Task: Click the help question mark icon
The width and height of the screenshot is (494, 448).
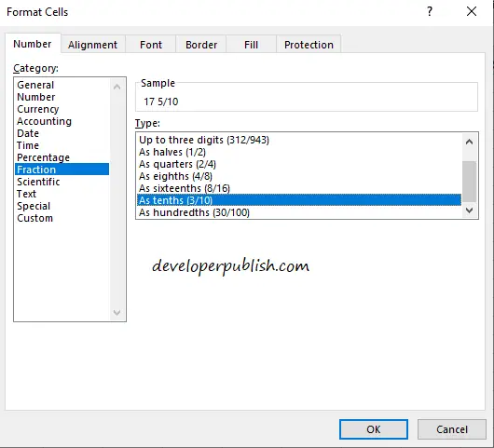Action: click(430, 12)
